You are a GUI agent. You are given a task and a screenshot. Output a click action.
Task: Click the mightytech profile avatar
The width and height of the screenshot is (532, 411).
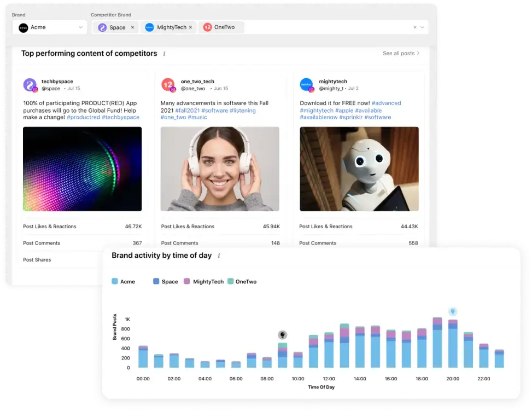coord(307,85)
